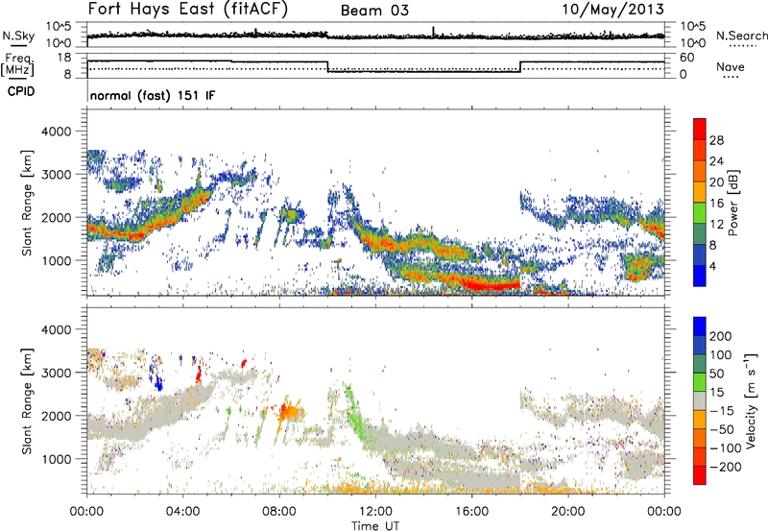Click the '200' tick on the Velocity colorbar
The height and width of the screenshot is (532, 768).
click(721, 336)
